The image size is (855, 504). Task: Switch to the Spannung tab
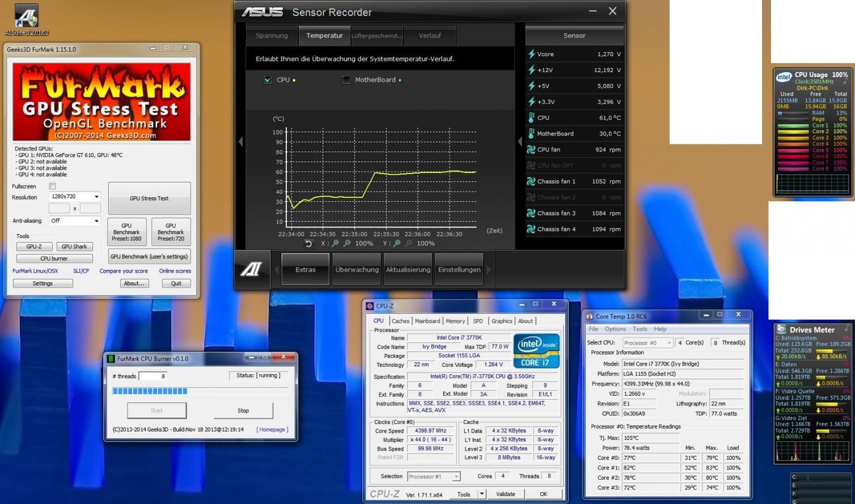[272, 35]
